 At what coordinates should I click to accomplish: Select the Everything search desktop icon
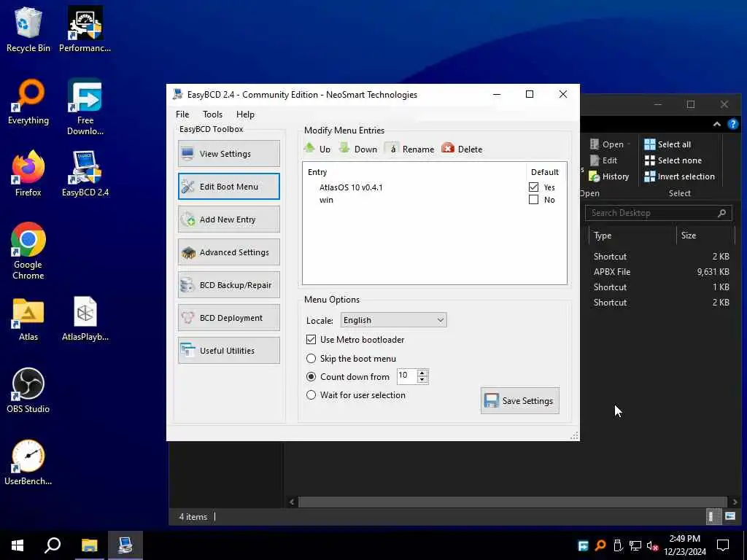click(28, 102)
